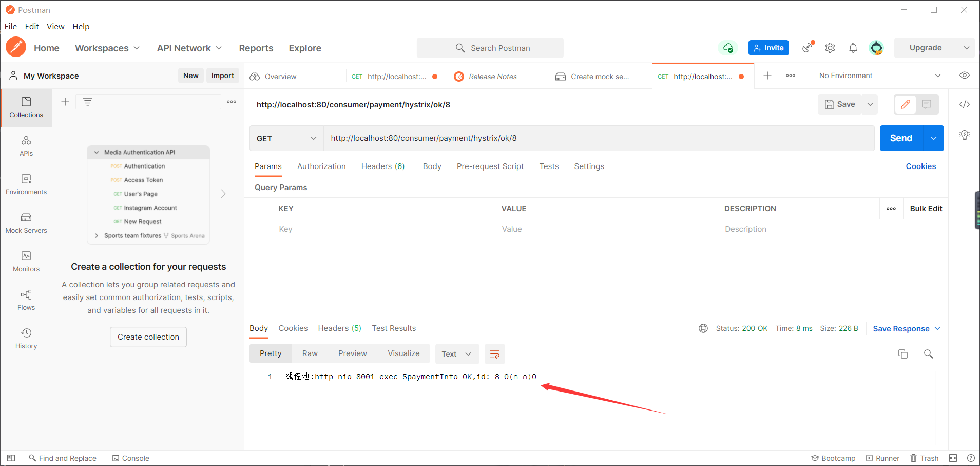This screenshot has width=980, height=466.
Task: Select the Raw response view
Action: click(x=310, y=353)
